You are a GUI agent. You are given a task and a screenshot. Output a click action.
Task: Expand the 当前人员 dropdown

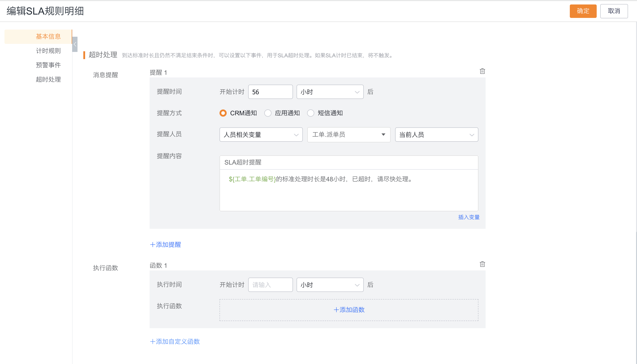(436, 135)
